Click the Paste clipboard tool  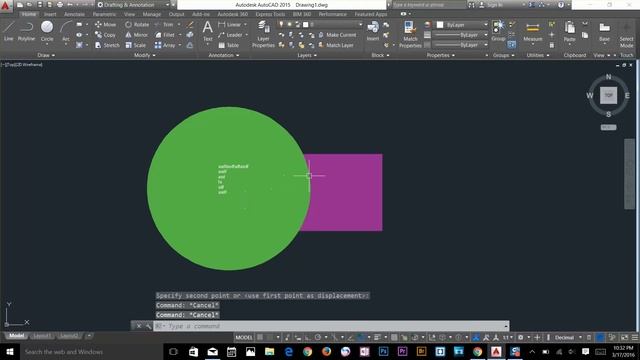tap(569, 32)
